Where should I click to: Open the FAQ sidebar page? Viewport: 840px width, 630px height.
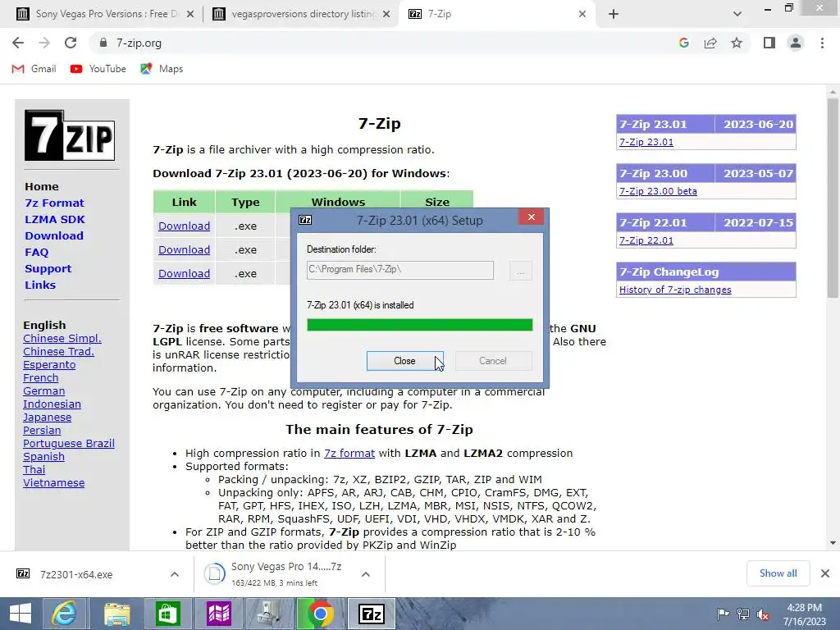pyautogui.click(x=36, y=253)
